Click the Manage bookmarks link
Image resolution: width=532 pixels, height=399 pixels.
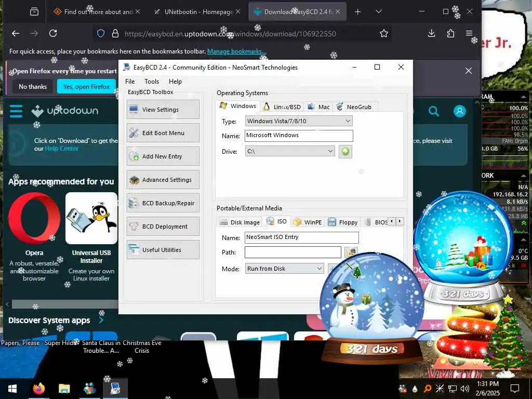pyautogui.click(x=236, y=51)
